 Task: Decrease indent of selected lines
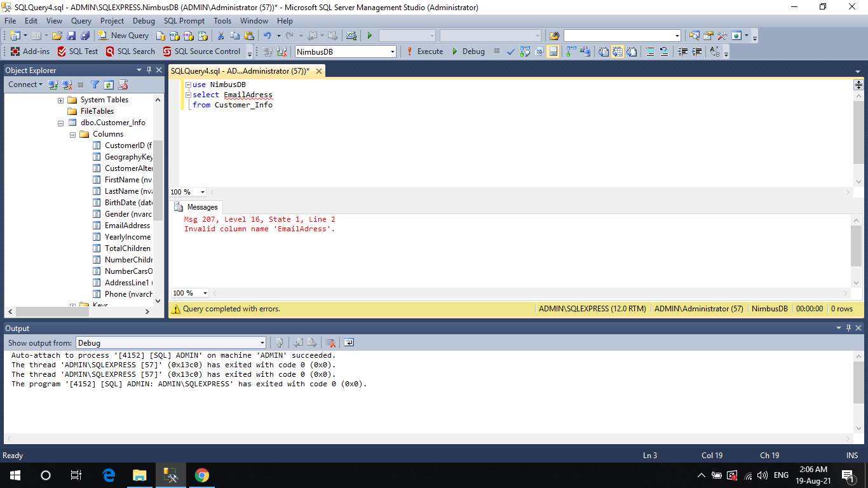click(683, 51)
